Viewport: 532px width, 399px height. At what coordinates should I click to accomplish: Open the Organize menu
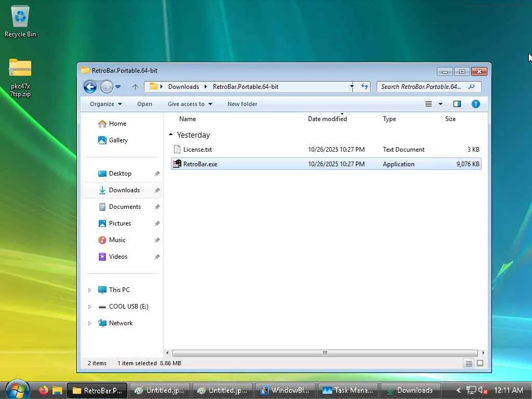pos(105,104)
